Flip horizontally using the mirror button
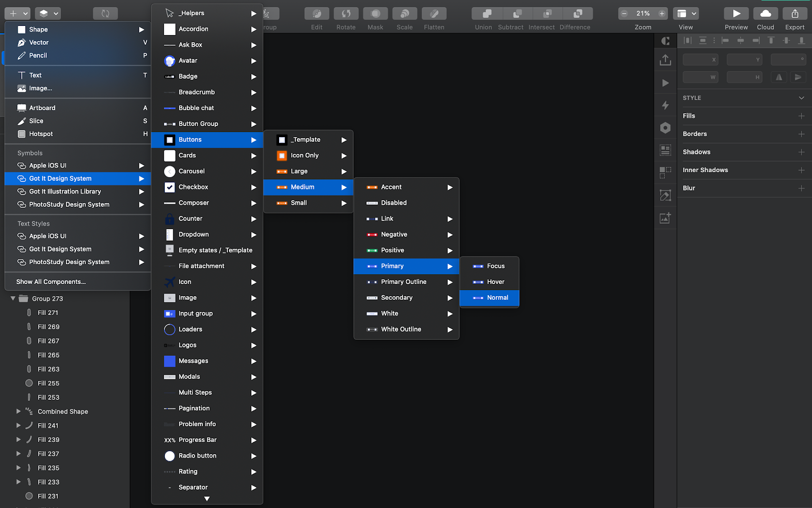Image resolution: width=812 pixels, height=508 pixels. tap(779, 77)
